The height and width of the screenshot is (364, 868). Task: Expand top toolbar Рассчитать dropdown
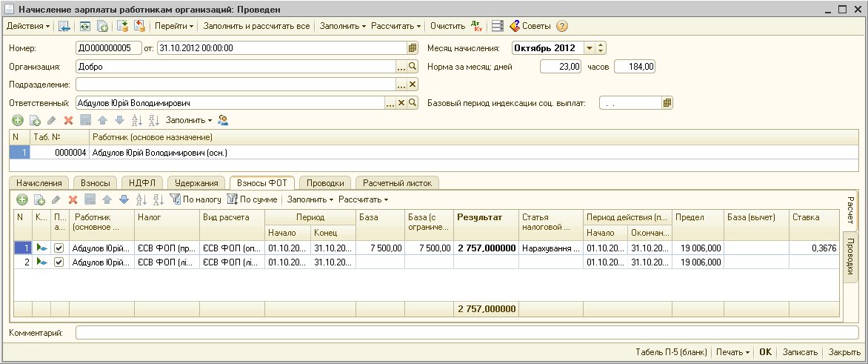[x=395, y=26]
